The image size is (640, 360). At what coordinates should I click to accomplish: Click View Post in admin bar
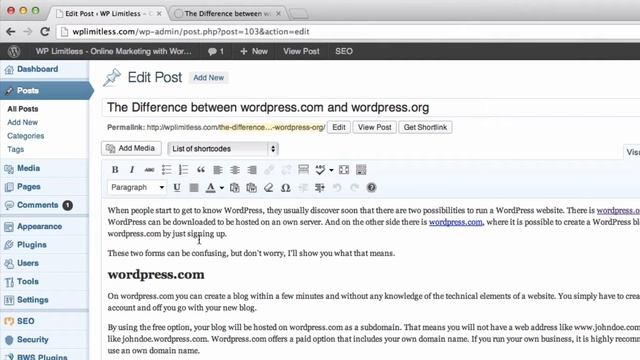301,51
